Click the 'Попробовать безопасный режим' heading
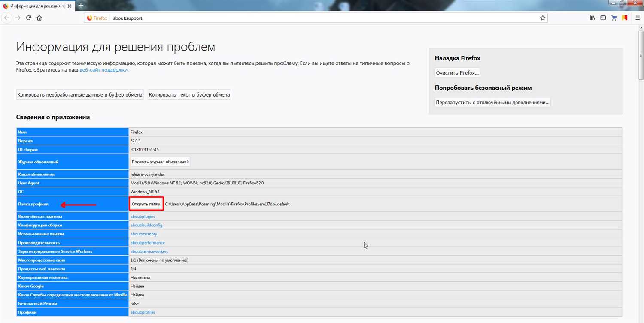The height and width of the screenshot is (323, 644). (483, 88)
